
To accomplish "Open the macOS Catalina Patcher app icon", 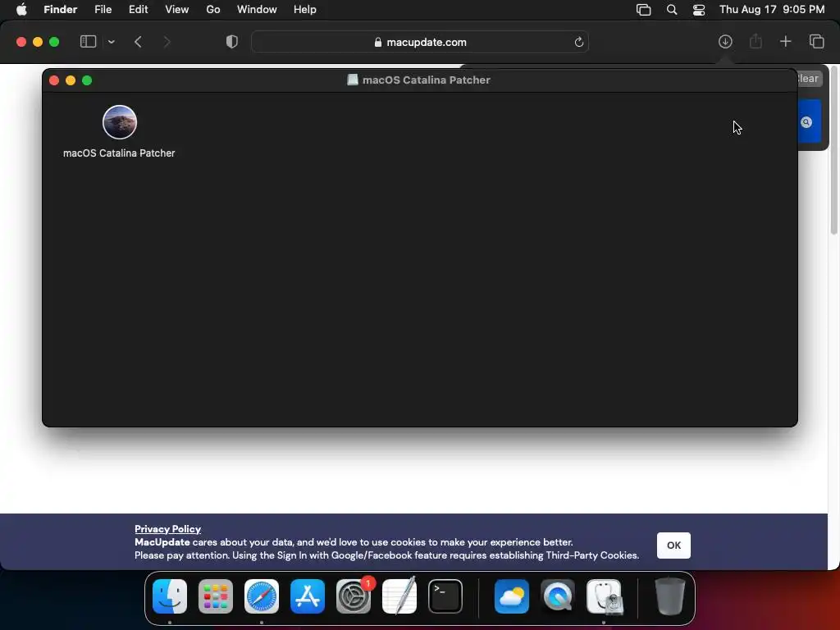I will 120,122.
